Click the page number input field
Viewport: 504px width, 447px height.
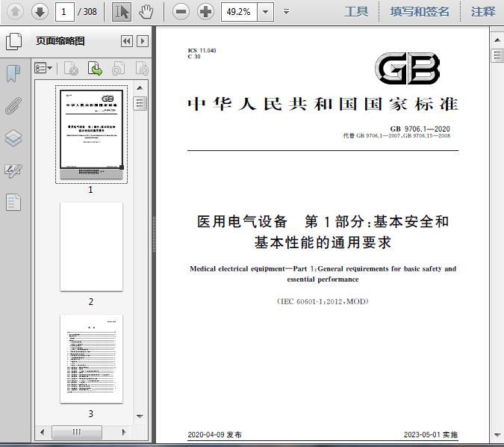point(65,12)
